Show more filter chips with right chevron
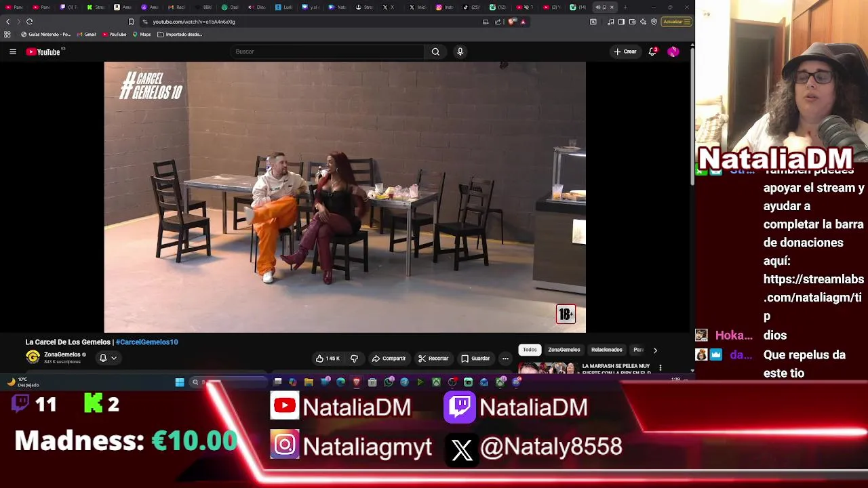868x488 pixels. coord(655,350)
